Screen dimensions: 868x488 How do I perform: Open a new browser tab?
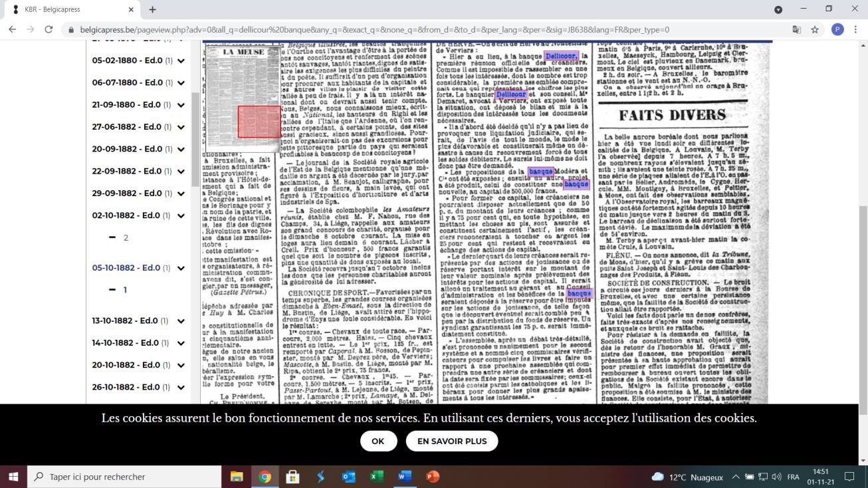pos(152,10)
